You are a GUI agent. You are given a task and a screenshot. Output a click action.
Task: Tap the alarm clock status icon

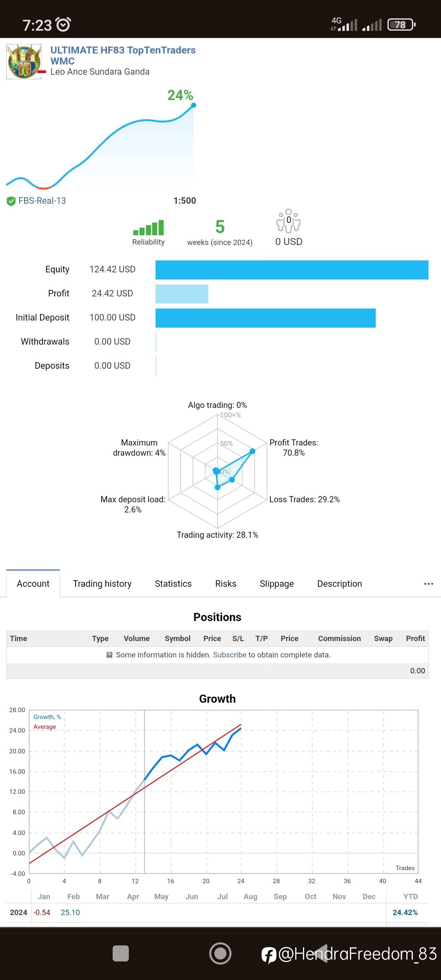[63, 24]
